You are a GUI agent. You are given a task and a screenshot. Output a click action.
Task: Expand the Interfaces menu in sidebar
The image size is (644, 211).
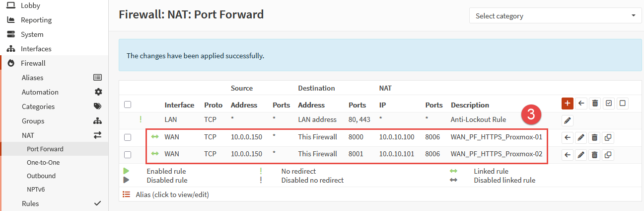pos(36,49)
